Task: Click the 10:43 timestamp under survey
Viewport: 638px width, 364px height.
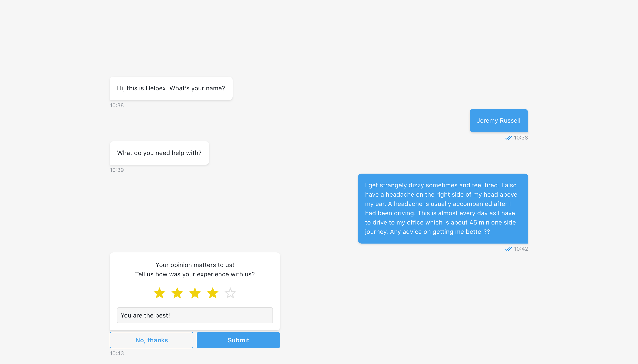Action: [x=117, y=353]
